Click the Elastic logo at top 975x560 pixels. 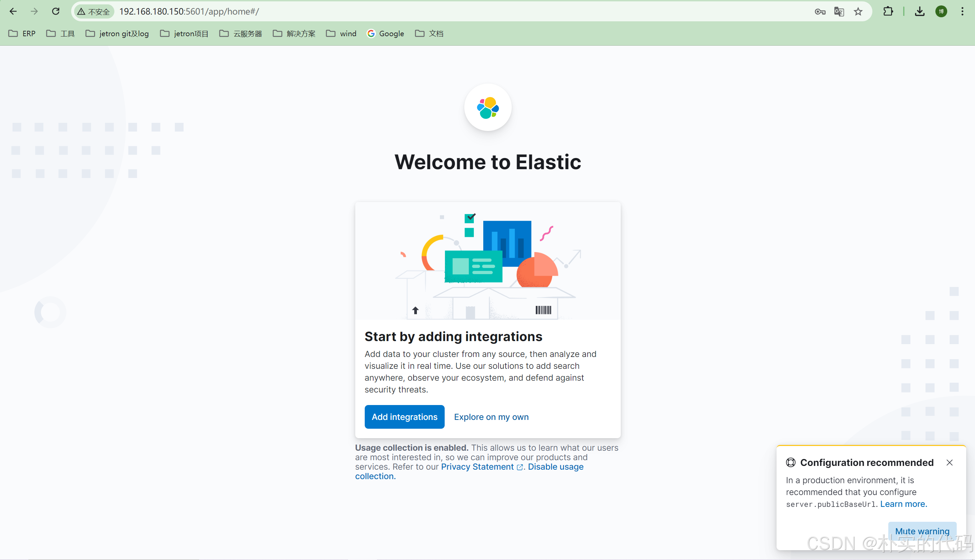(488, 108)
